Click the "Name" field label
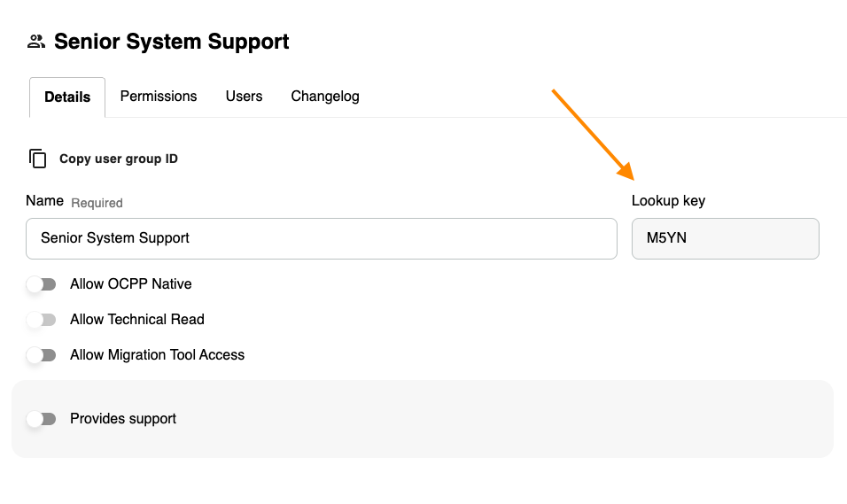Image resolution: width=847 pixels, height=504 pixels. [44, 201]
